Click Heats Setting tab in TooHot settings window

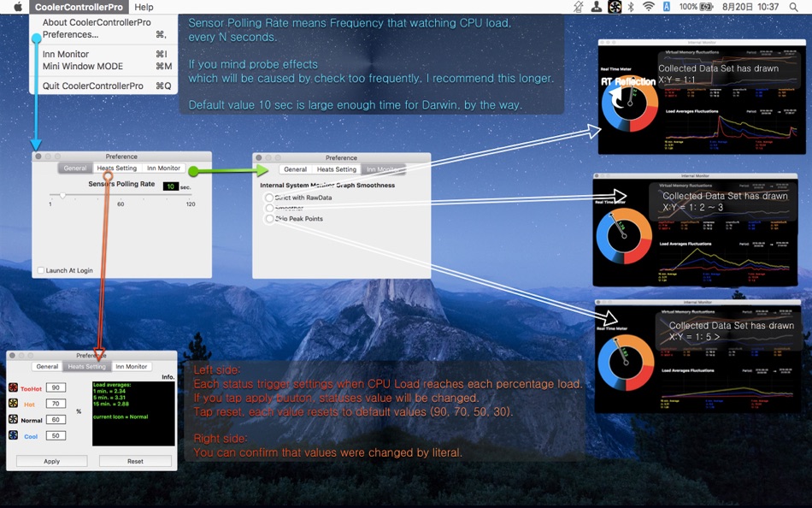click(86, 367)
